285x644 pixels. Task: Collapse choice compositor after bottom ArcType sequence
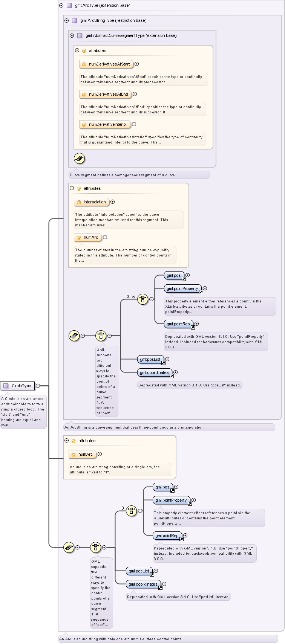[104, 547]
